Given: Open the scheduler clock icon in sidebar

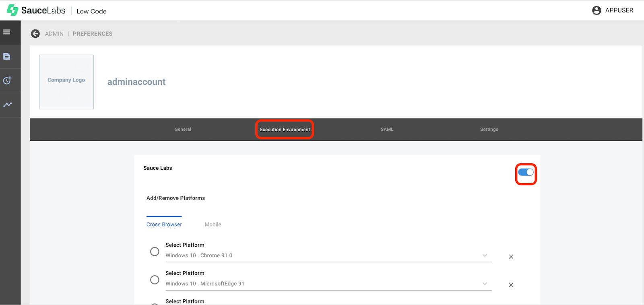Looking at the screenshot, I should tap(7, 80).
